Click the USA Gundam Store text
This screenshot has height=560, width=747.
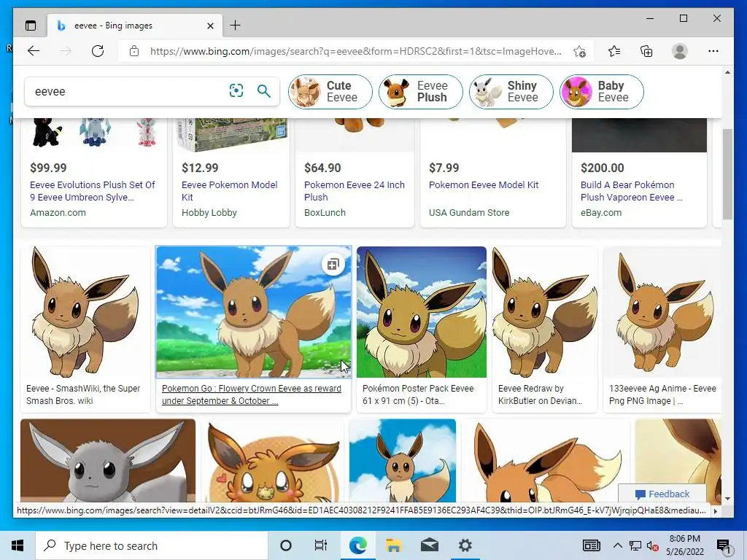[x=469, y=213]
